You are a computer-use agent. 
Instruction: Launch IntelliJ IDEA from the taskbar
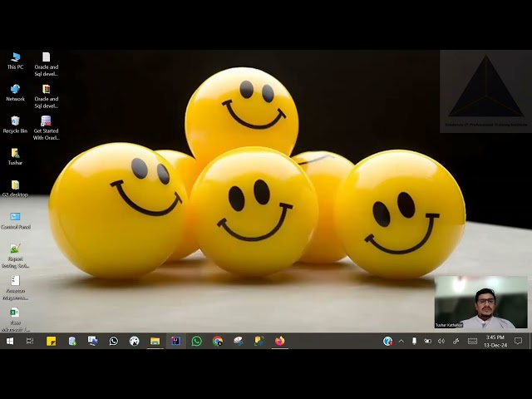[175, 341]
